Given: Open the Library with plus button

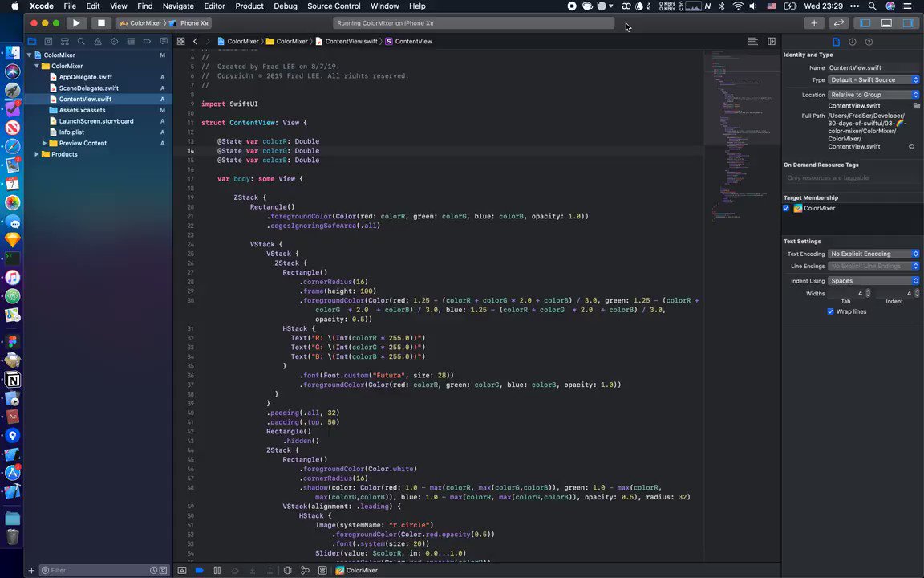Looking at the screenshot, I should (814, 23).
